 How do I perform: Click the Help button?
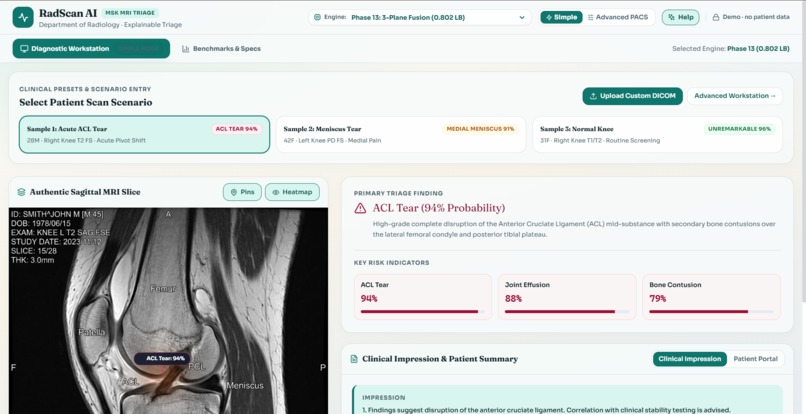click(681, 17)
